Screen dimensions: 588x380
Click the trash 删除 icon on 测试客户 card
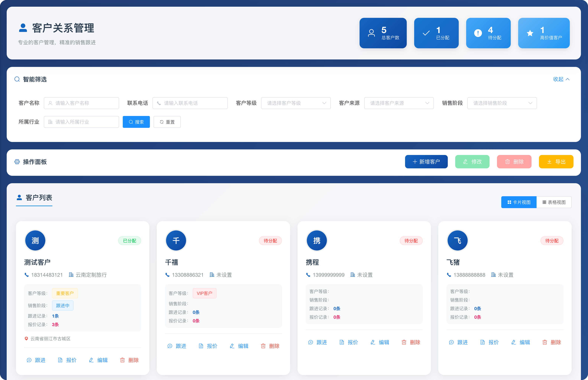coord(123,360)
